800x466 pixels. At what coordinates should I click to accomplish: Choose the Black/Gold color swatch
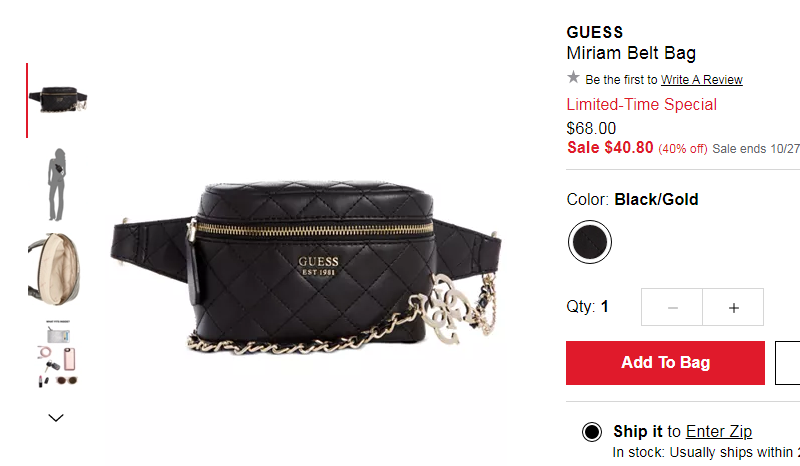(590, 242)
